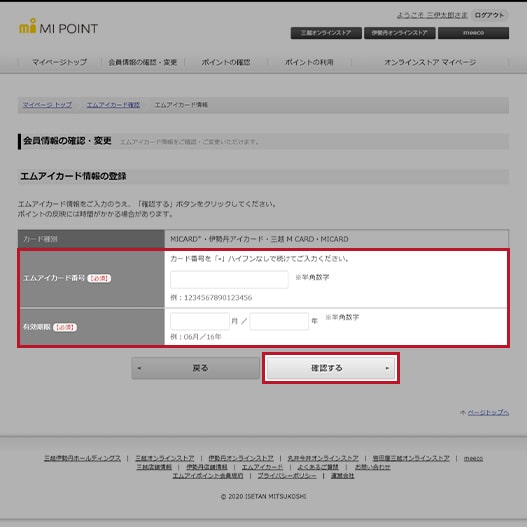Open the 三越オンラインストア header button
Viewport: 527px width, 527px height.
pyautogui.click(x=326, y=33)
